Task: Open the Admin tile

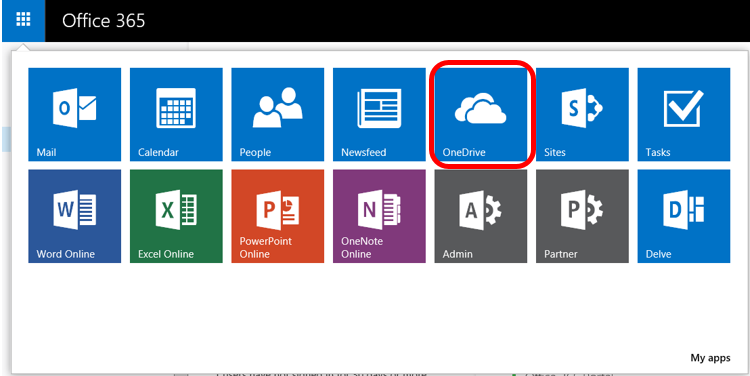Action: (x=481, y=216)
